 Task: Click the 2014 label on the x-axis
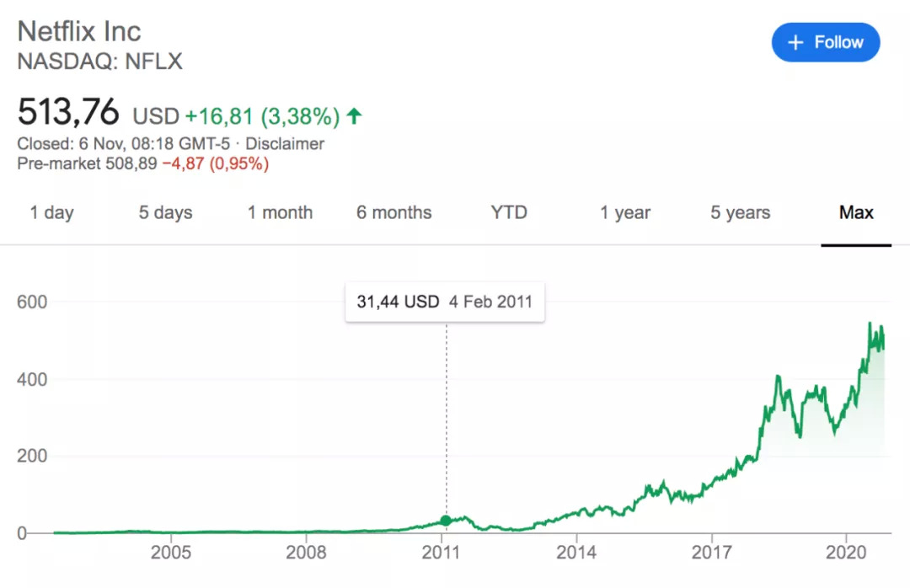(x=576, y=553)
